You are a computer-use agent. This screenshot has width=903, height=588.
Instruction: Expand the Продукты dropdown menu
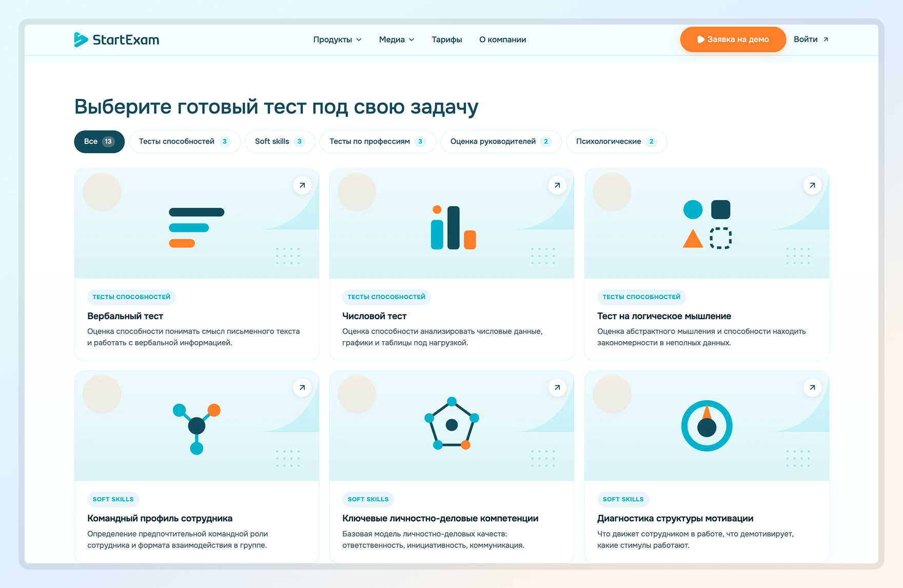(337, 40)
